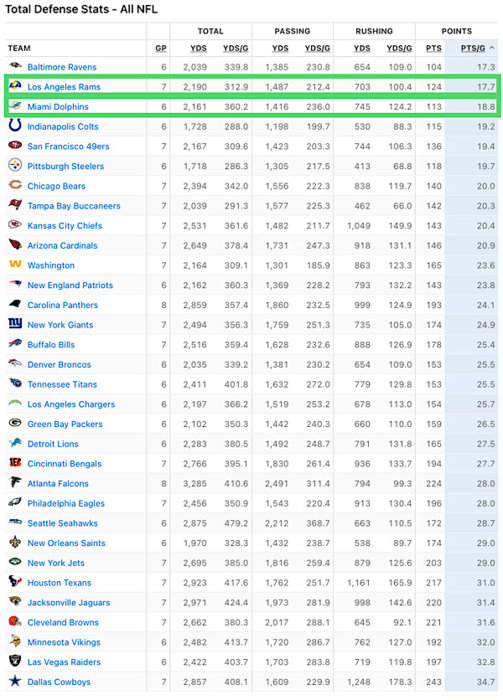Toggle sort arrow beside PTS/G header

click(492, 48)
